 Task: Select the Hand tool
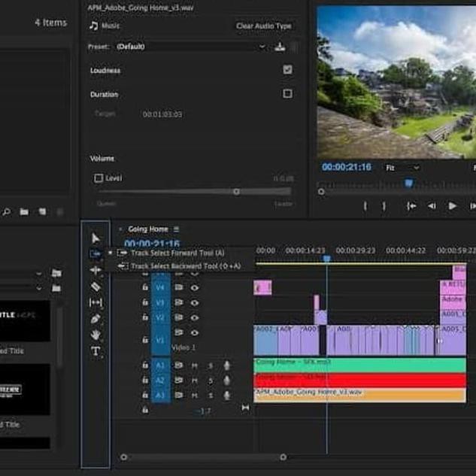click(96, 335)
